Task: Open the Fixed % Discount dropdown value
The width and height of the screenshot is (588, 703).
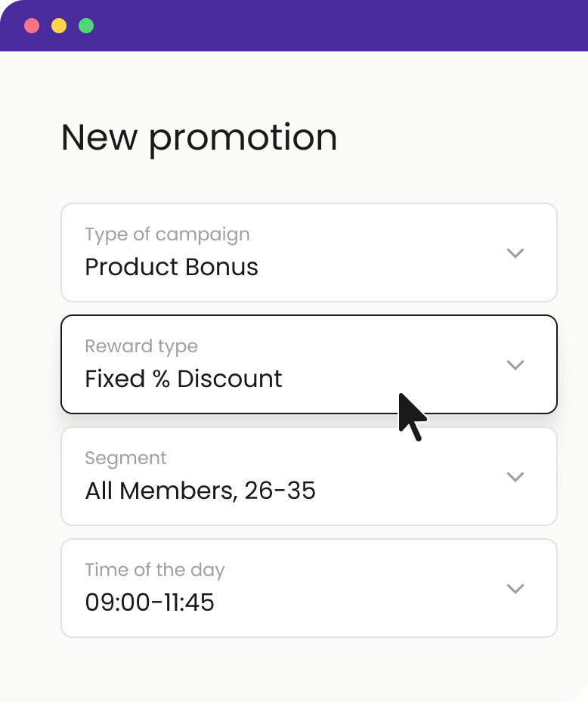Action: pyautogui.click(x=184, y=379)
